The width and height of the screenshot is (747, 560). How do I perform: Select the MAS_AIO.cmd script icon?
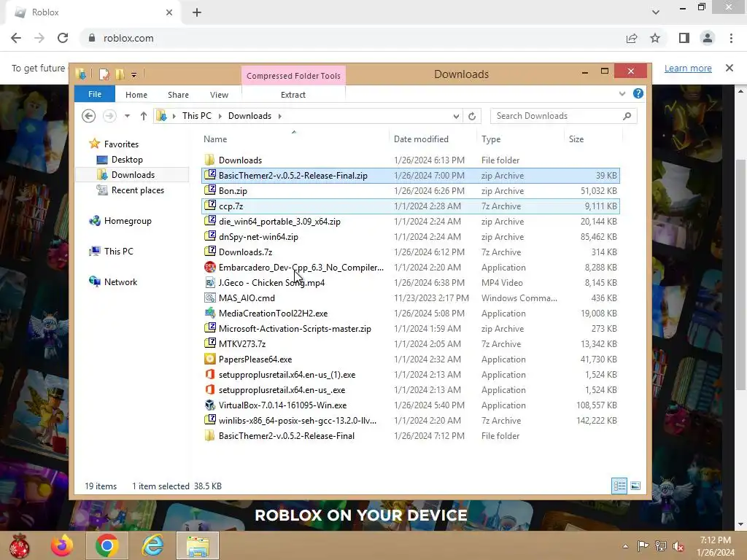209,297
